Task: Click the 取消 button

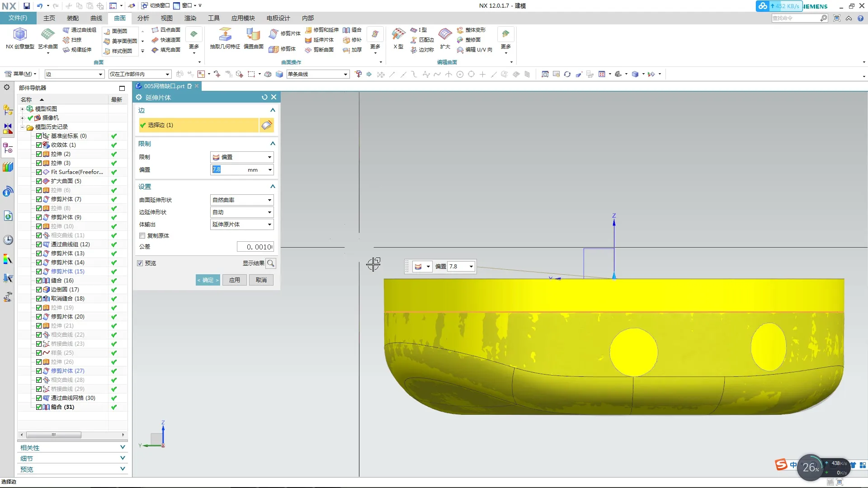Action: click(261, 280)
